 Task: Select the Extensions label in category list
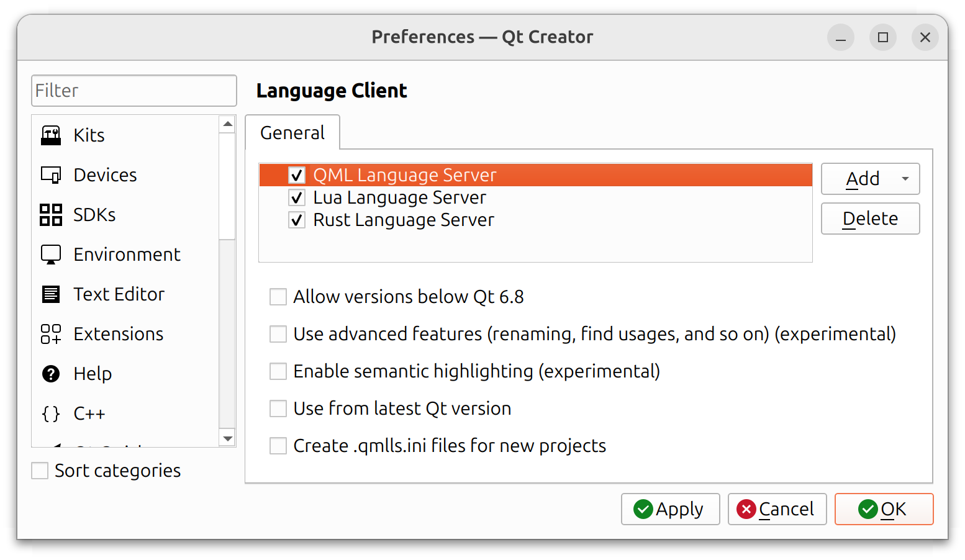pos(118,334)
